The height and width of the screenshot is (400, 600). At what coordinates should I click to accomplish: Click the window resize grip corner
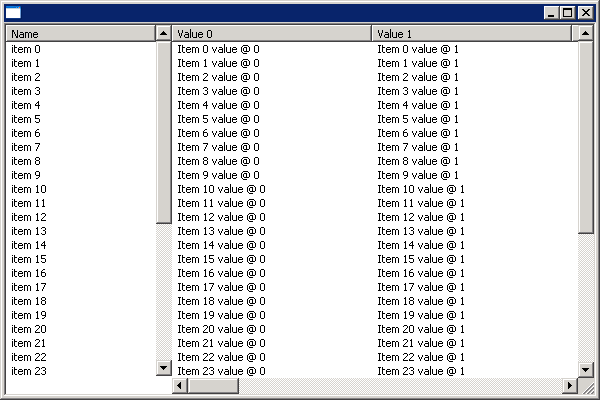click(x=587, y=387)
